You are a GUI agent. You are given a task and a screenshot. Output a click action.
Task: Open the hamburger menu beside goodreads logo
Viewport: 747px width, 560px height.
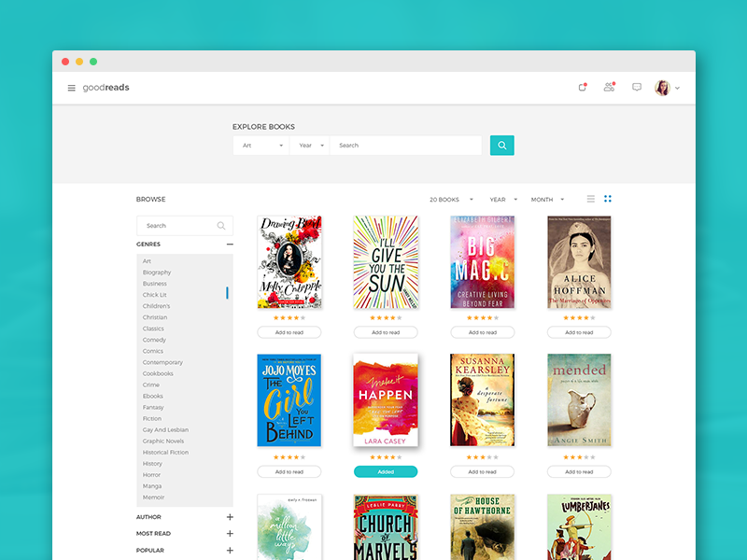(x=71, y=89)
